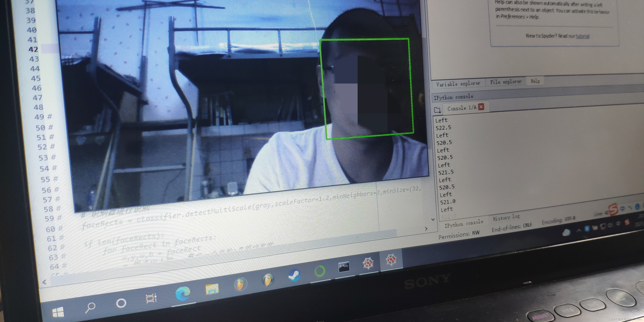Open the Windows Start menu
This screenshot has height=322, width=644.
pyautogui.click(x=58, y=312)
